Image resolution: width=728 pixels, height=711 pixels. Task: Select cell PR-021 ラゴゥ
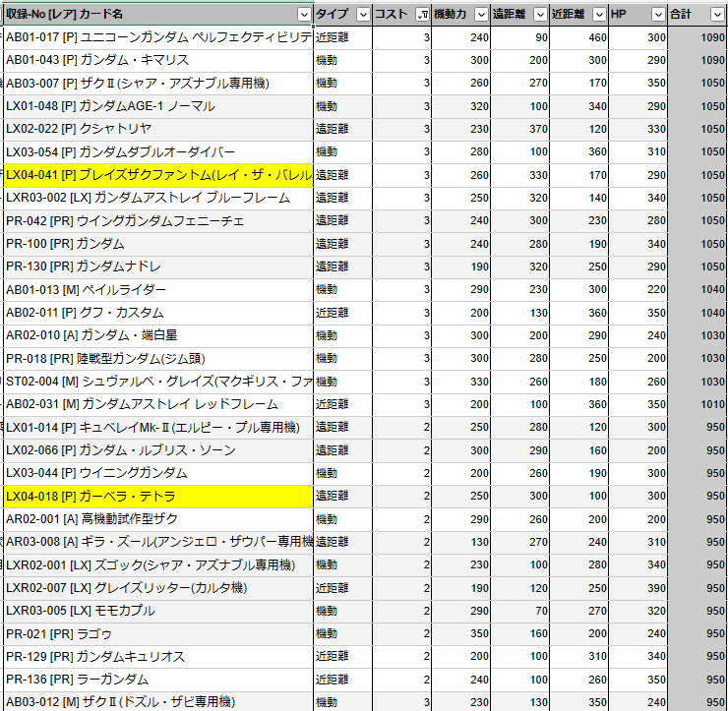coord(157,634)
